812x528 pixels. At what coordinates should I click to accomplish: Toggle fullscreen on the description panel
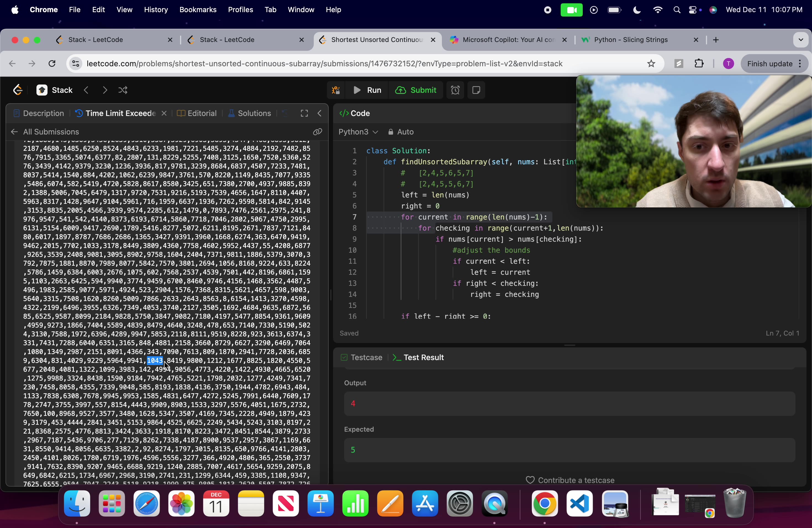click(x=304, y=113)
